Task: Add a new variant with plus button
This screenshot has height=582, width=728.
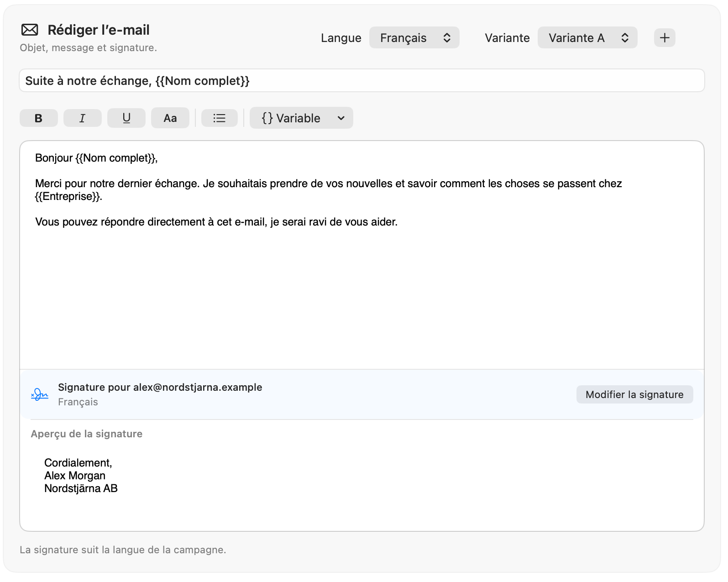Action: (x=665, y=37)
